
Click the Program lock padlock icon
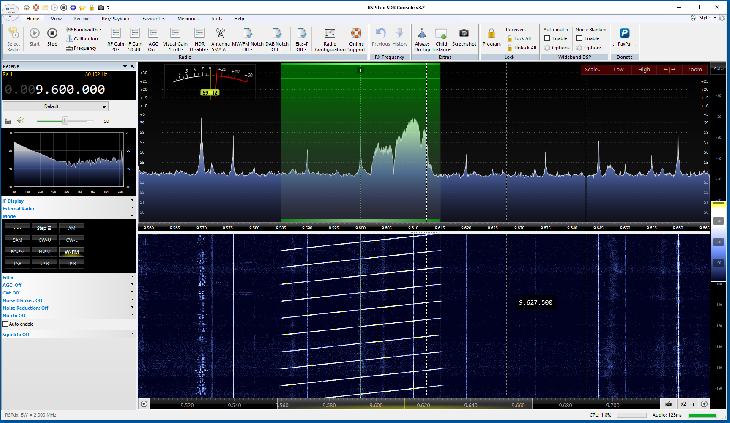pos(491,34)
